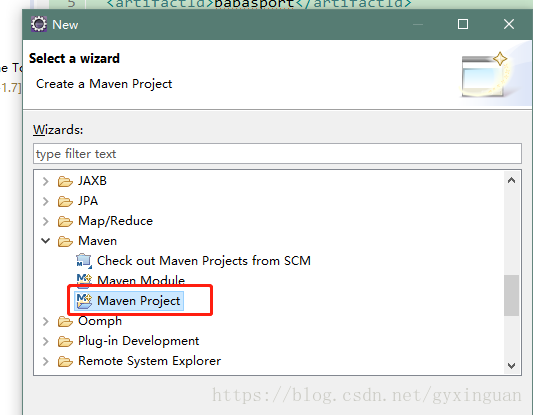Click the Map/Reduce folder icon
Image resolution: width=533 pixels, height=415 pixels.
click(x=65, y=222)
